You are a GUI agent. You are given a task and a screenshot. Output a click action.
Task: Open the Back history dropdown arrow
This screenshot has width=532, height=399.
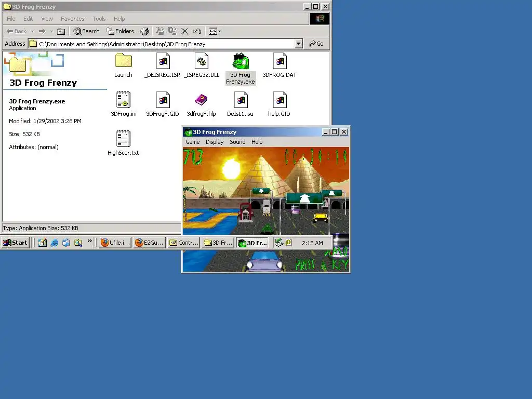click(33, 32)
